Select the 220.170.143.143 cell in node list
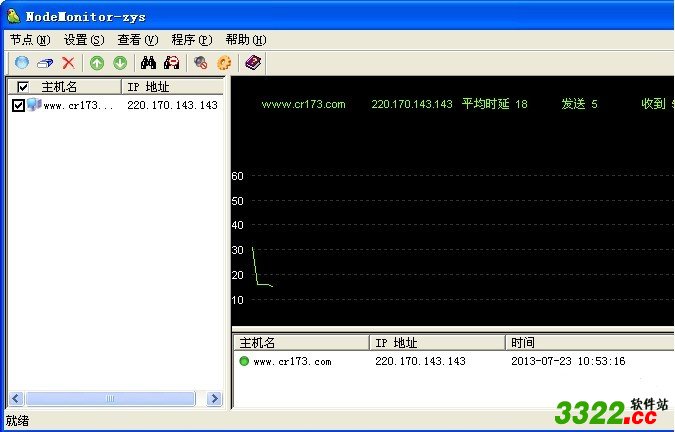The image size is (675, 432). (172, 105)
